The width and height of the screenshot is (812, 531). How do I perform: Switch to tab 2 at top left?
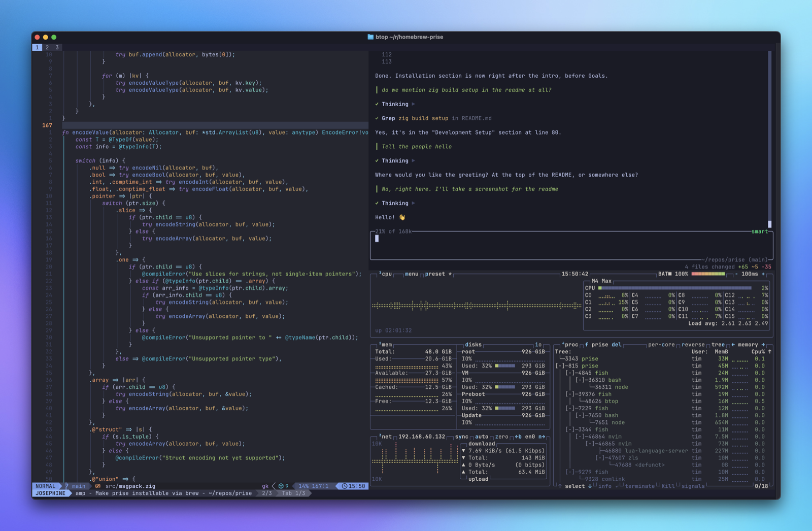pyautogui.click(x=47, y=47)
